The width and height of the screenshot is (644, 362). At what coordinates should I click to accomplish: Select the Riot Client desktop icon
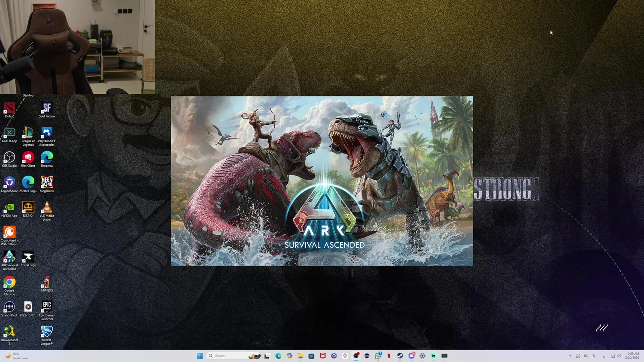28,159
